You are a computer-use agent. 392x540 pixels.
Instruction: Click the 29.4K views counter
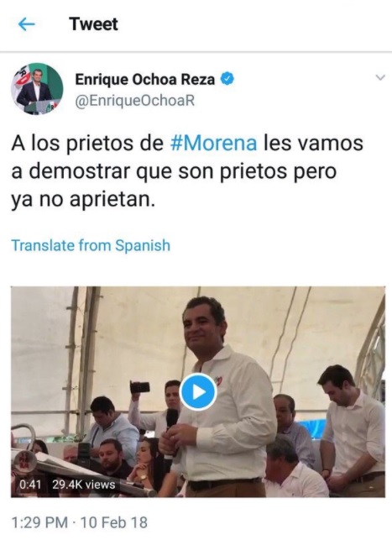[84, 485]
